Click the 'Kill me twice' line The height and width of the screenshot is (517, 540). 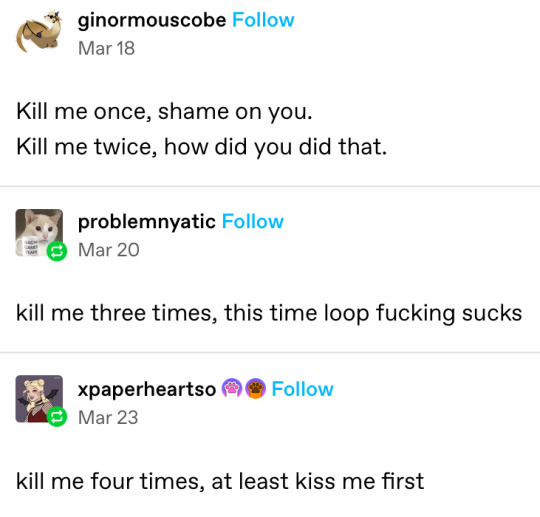click(201, 147)
